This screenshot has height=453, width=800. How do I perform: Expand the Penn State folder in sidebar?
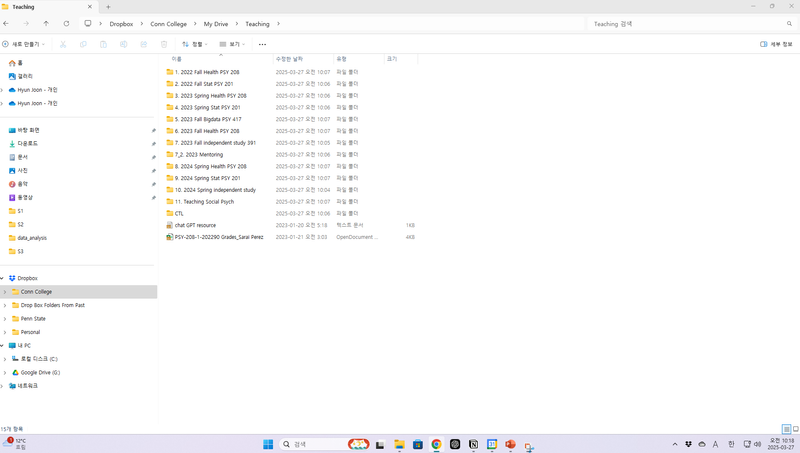pyautogui.click(x=4, y=318)
